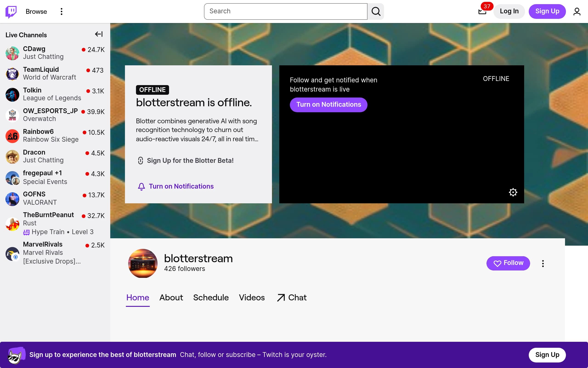
Task: Click 'Hype Train • Level 3' text
Action: 62,232
